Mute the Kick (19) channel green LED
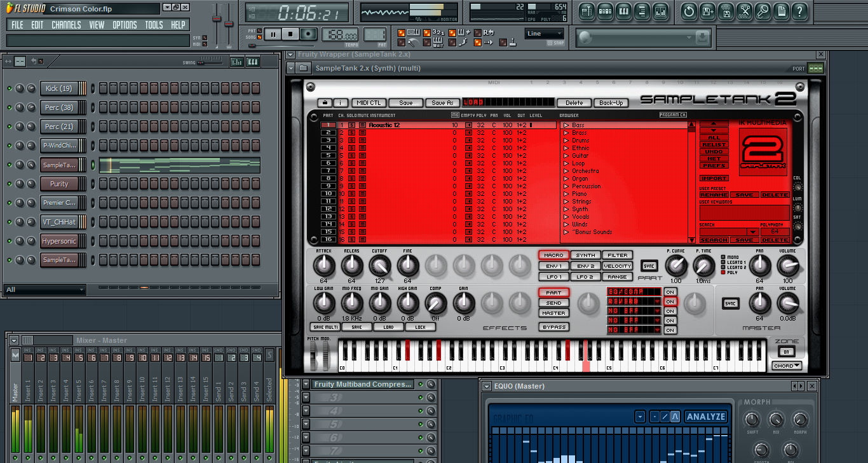This screenshot has width=868, height=463. 10,88
